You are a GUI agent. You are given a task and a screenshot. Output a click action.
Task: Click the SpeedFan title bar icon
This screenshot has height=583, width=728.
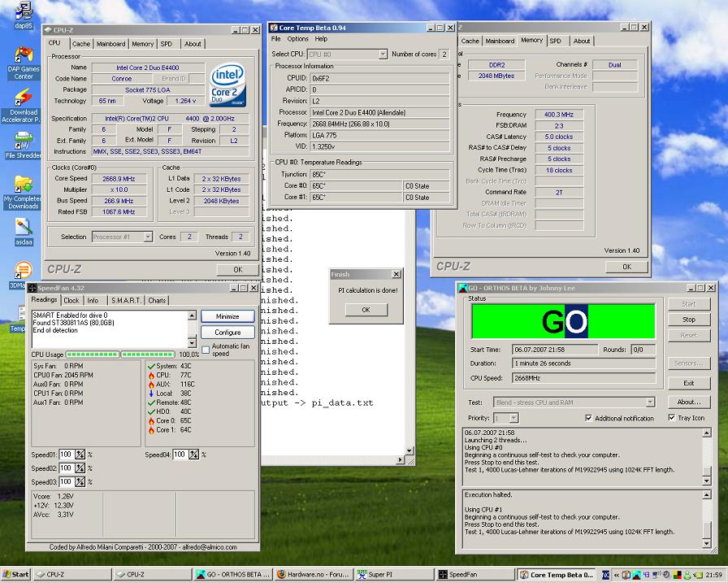pyautogui.click(x=32, y=288)
